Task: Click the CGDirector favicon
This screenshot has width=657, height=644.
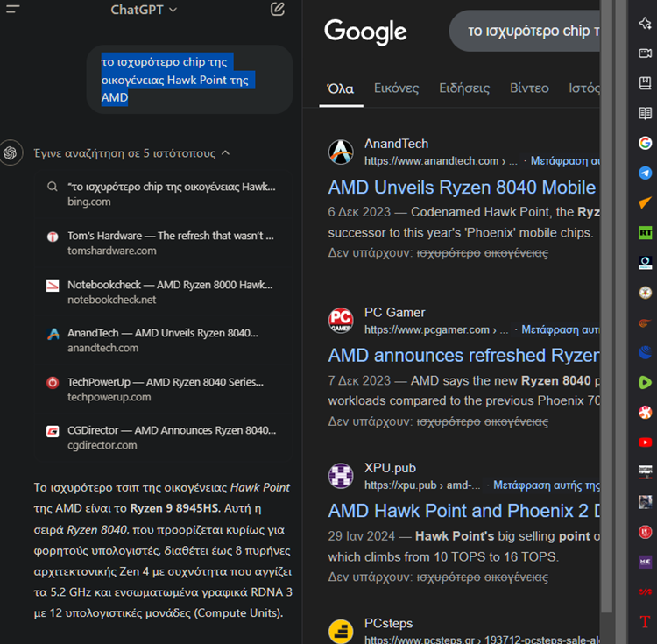Action: coord(53,431)
